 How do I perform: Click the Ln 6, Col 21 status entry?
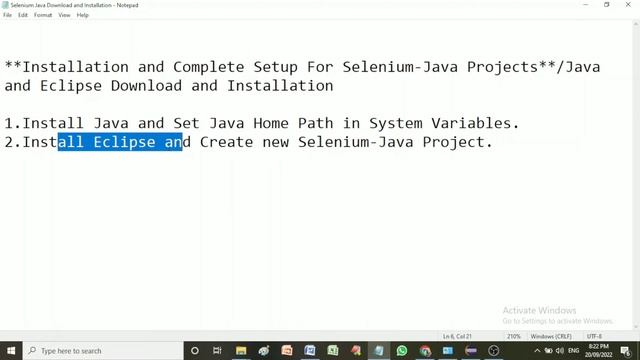point(457,336)
